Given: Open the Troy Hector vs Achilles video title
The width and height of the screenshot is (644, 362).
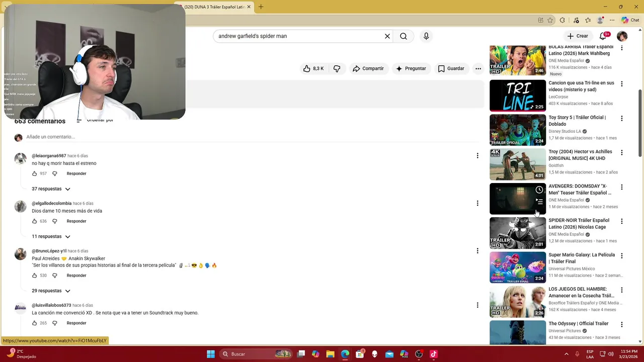Looking at the screenshot, I should 580,155.
